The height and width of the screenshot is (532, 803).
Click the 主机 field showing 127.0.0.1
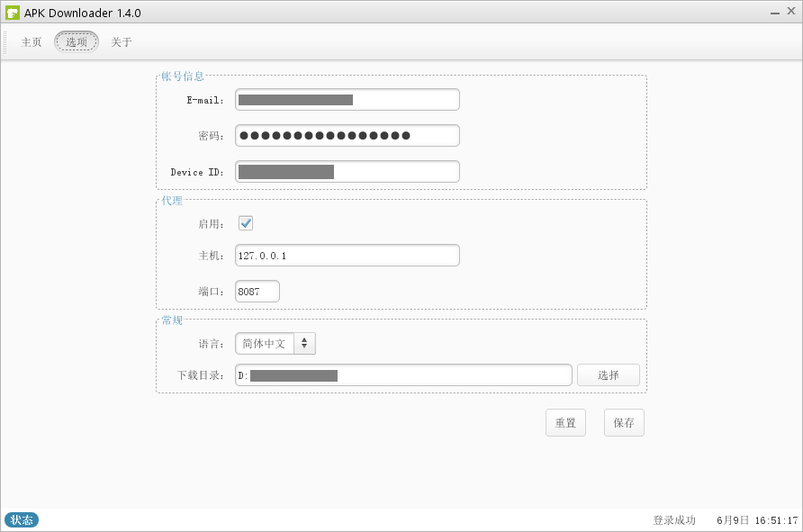click(x=347, y=256)
